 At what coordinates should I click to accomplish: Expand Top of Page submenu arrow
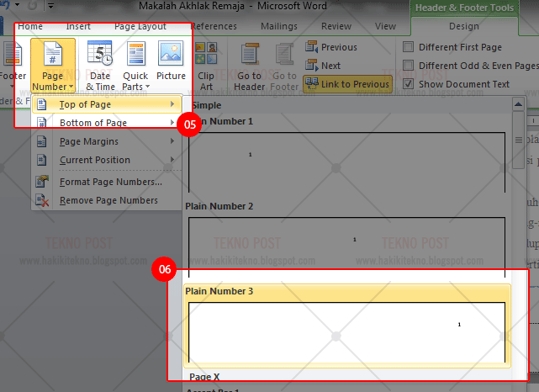tap(172, 103)
